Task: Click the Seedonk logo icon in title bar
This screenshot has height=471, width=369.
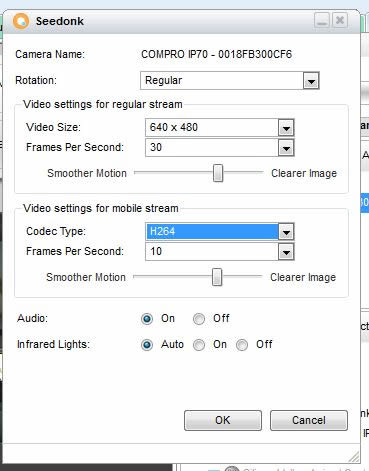Action: coord(21,21)
